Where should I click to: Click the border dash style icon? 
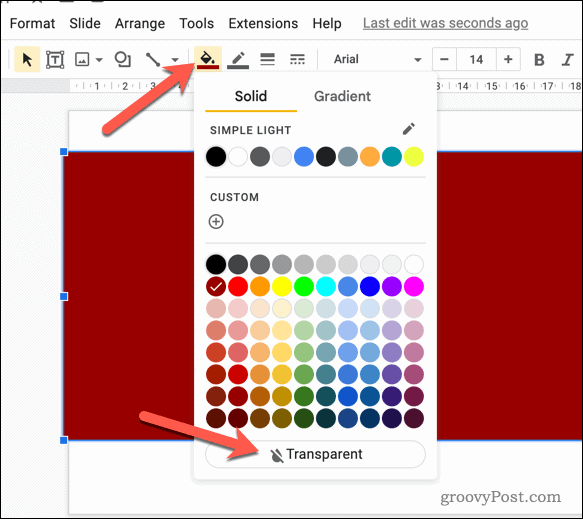(297, 59)
